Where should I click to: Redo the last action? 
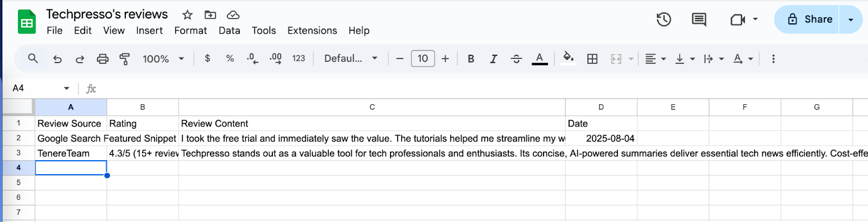[80, 59]
